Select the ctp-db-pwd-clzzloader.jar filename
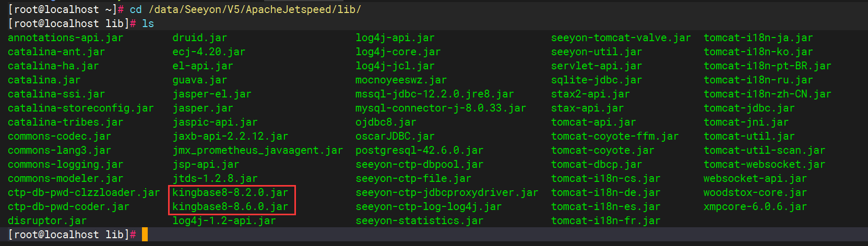The image size is (868, 246). [84, 193]
